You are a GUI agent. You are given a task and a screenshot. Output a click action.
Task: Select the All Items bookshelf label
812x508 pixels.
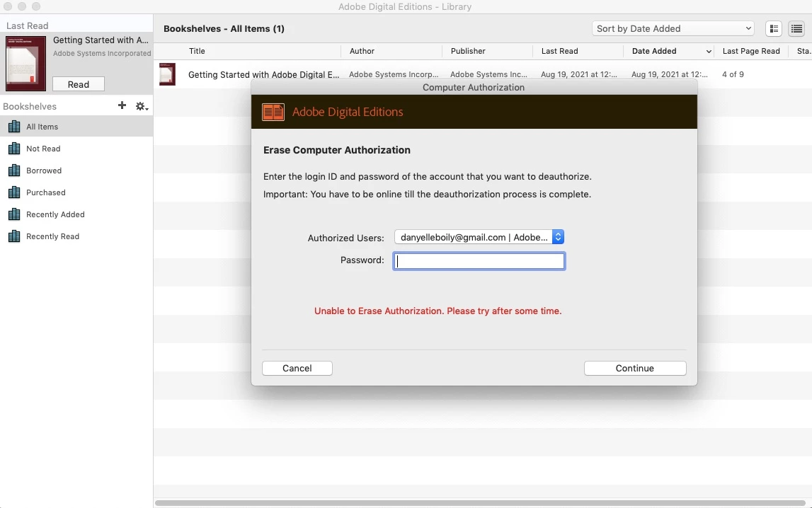(x=42, y=127)
